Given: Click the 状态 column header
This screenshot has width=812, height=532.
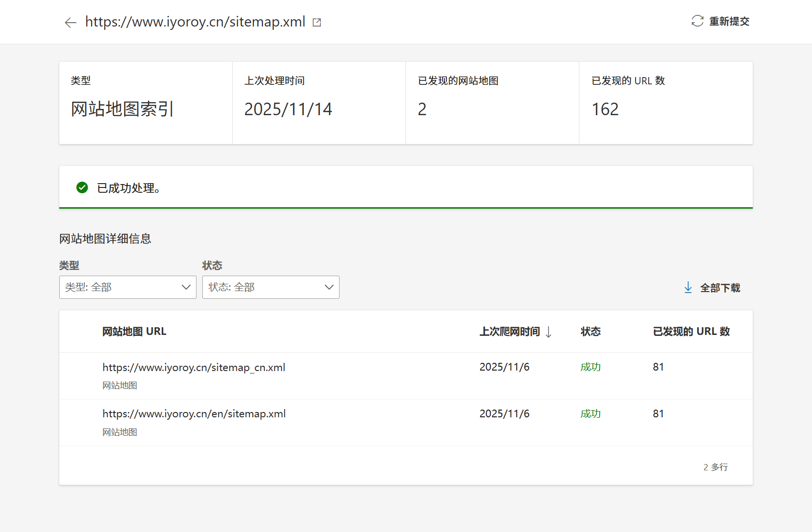Looking at the screenshot, I should pyautogui.click(x=590, y=332).
